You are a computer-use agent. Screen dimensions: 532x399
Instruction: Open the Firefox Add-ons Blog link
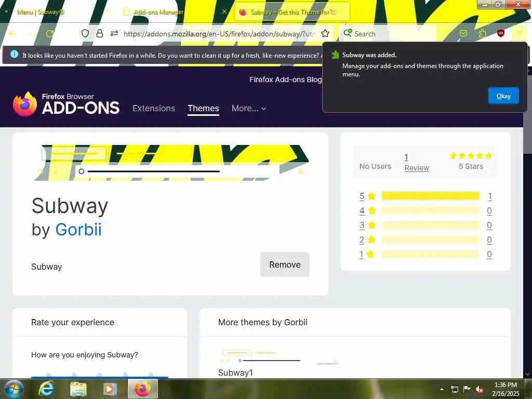(285, 79)
